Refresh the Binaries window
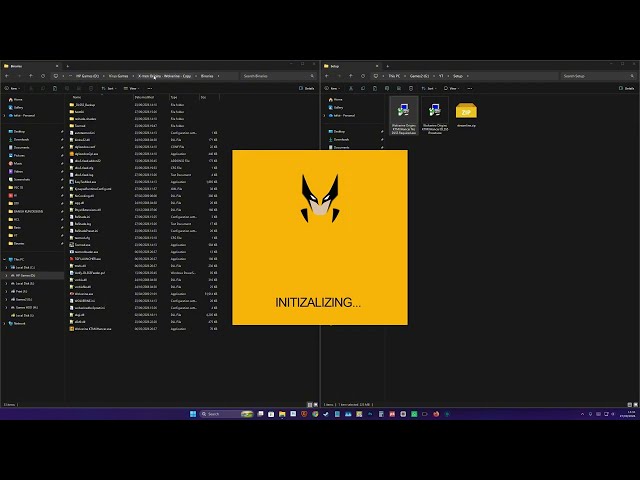This screenshot has width=640, height=480. tap(43, 76)
